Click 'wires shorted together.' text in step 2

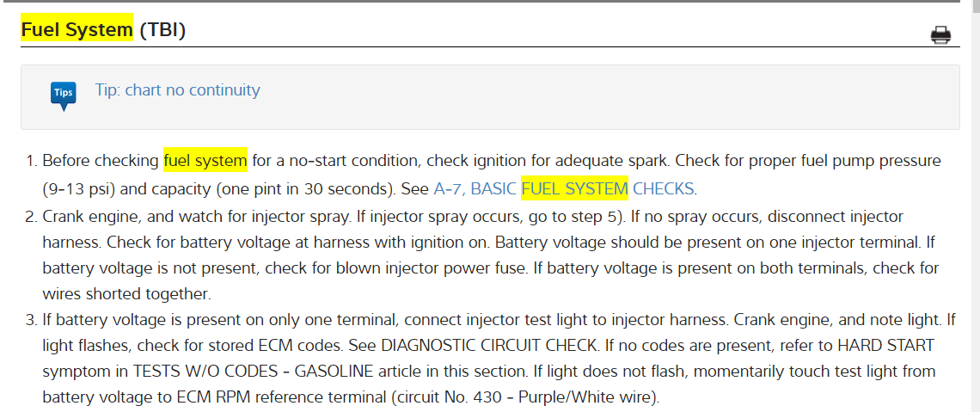(x=126, y=293)
